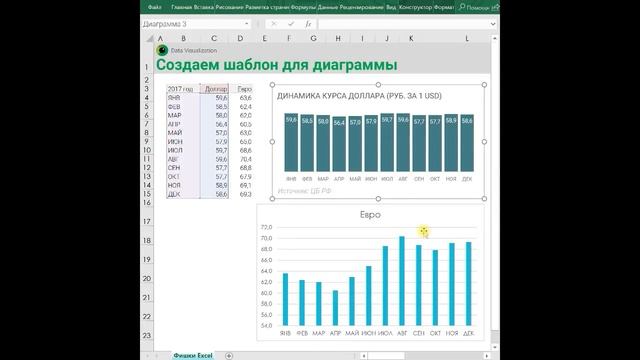
Task: Click the vertical scrollbar down arrow
Action: coord(495,347)
